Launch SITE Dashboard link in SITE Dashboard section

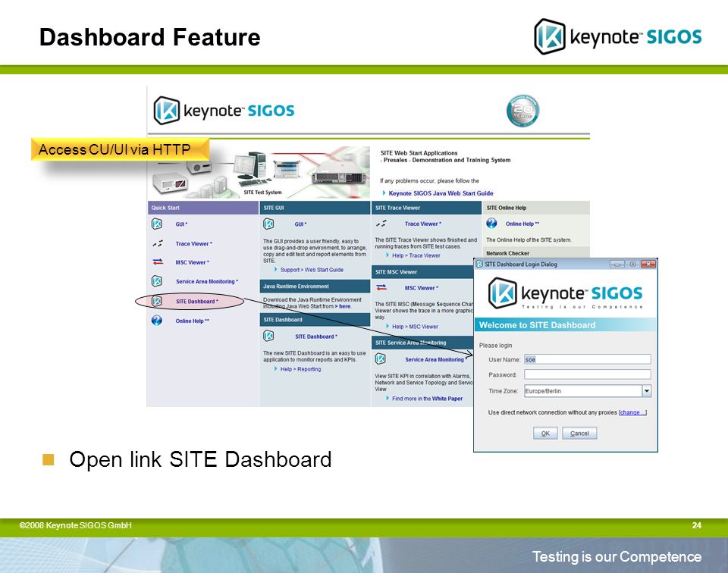[316, 337]
